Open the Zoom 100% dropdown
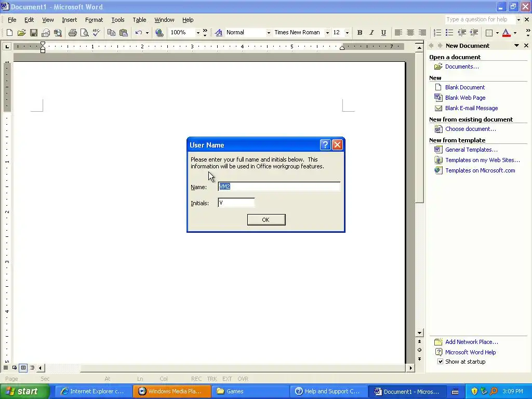Screen dimensions: 532x399 pyautogui.click(x=198, y=33)
